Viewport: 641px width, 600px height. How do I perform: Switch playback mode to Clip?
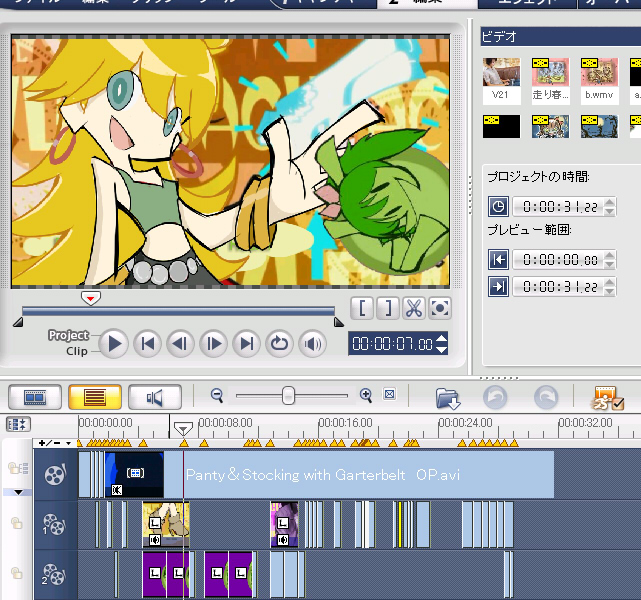(77, 351)
